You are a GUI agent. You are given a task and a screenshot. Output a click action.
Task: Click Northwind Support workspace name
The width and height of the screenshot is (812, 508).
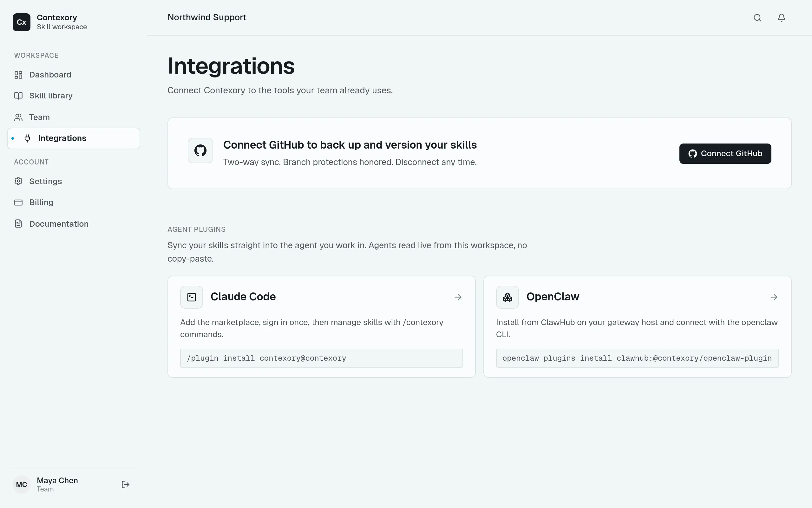pos(207,17)
